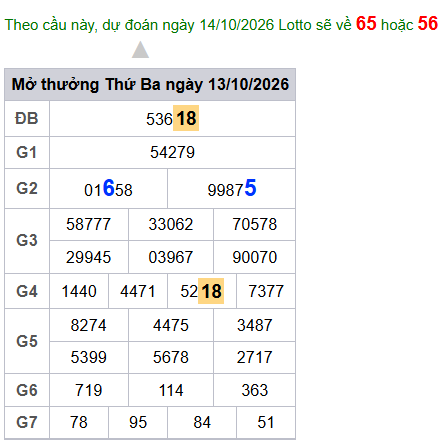The image size is (447, 445).
Task: Click G3 number 29945
Action: 88,257
